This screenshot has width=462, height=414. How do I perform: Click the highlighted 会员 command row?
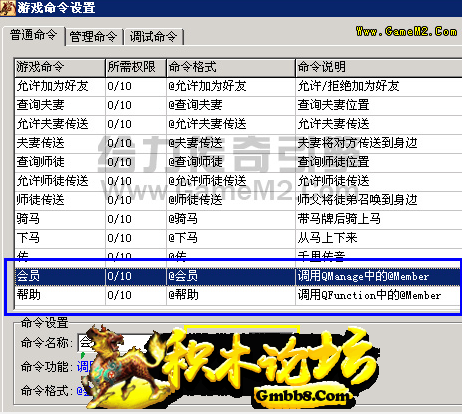(238, 276)
